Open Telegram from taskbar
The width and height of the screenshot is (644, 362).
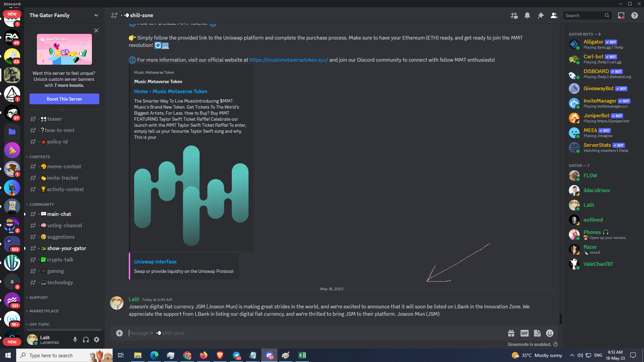coord(236,355)
